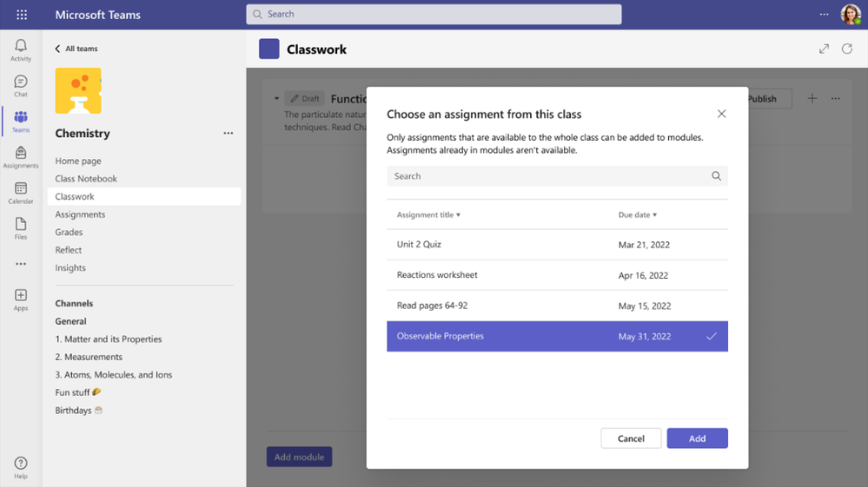Click the Add module button
Viewport: 868px width, 487px height.
299,457
